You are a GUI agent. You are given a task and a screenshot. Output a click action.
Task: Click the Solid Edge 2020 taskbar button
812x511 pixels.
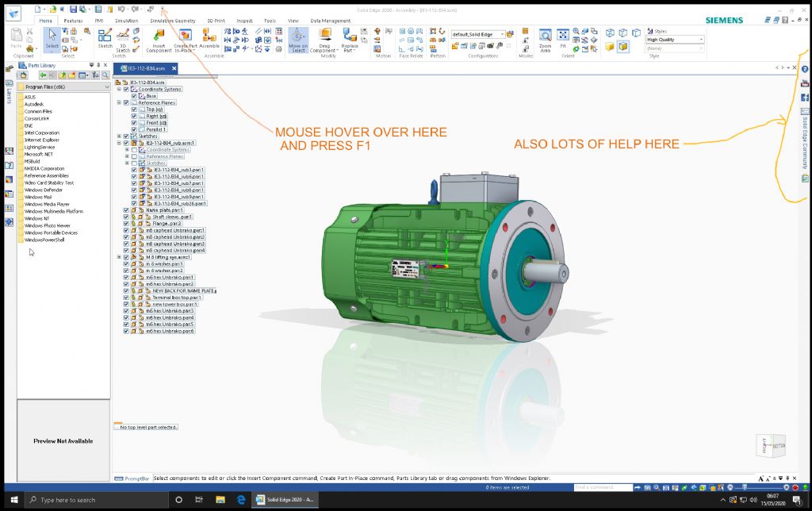(285, 500)
